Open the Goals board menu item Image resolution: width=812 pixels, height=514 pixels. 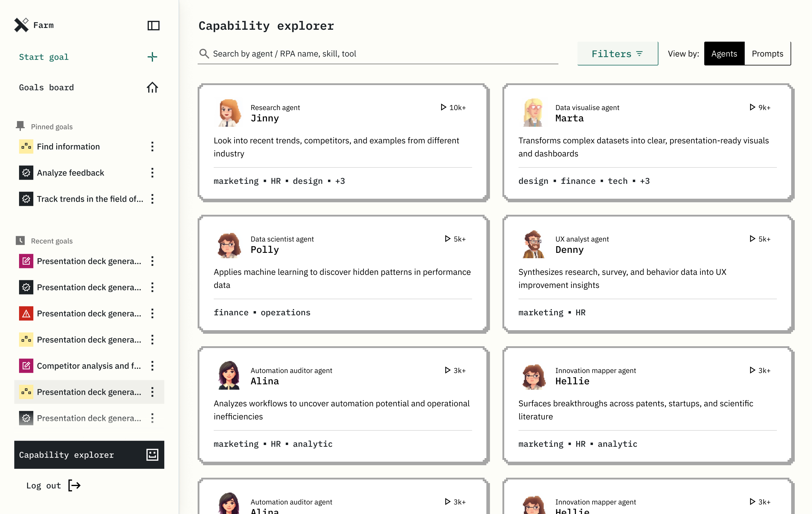click(89, 87)
